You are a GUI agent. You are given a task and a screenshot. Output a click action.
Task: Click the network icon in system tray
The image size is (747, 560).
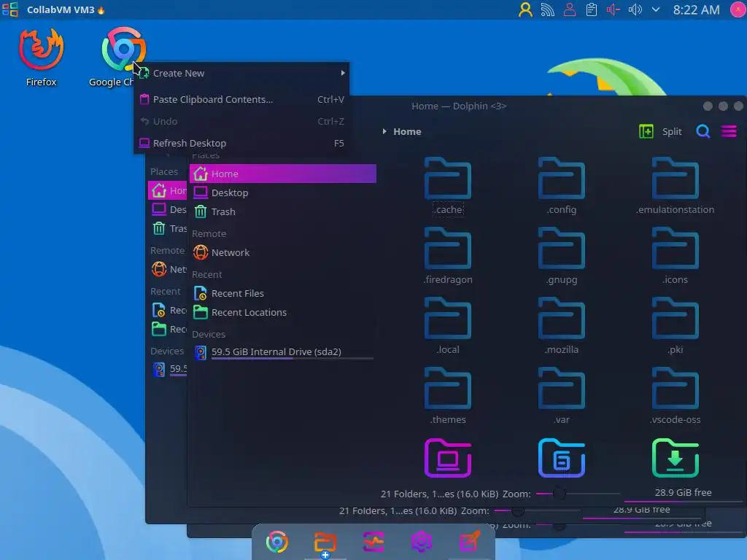tap(547, 9)
